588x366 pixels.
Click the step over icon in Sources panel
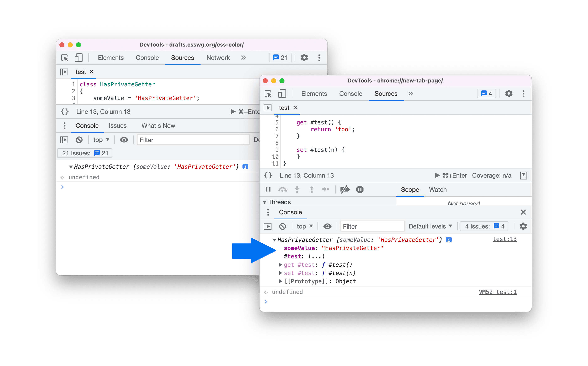pyautogui.click(x=283, y=191)
